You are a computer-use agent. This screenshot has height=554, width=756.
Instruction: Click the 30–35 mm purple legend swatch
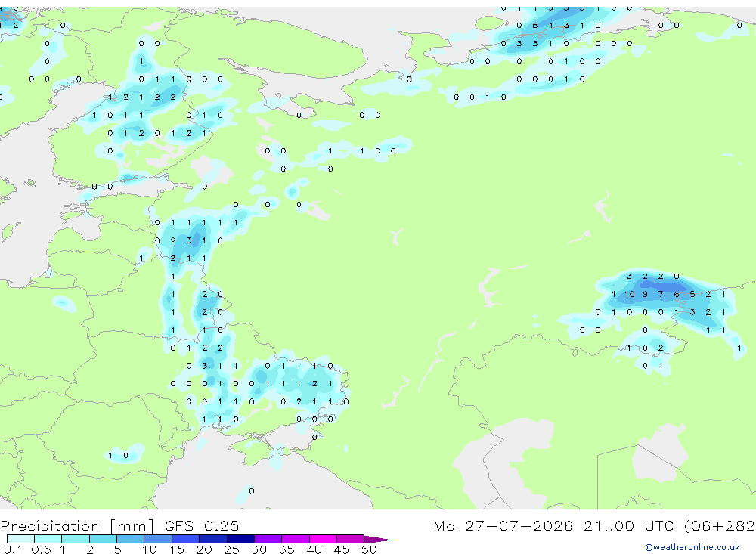268,539
